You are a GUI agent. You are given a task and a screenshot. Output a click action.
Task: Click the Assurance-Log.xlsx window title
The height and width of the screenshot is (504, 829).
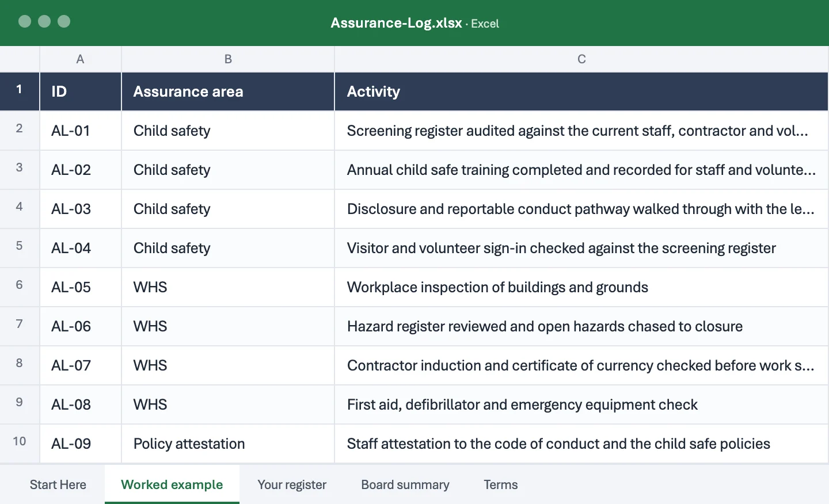[x=396, y=23]
